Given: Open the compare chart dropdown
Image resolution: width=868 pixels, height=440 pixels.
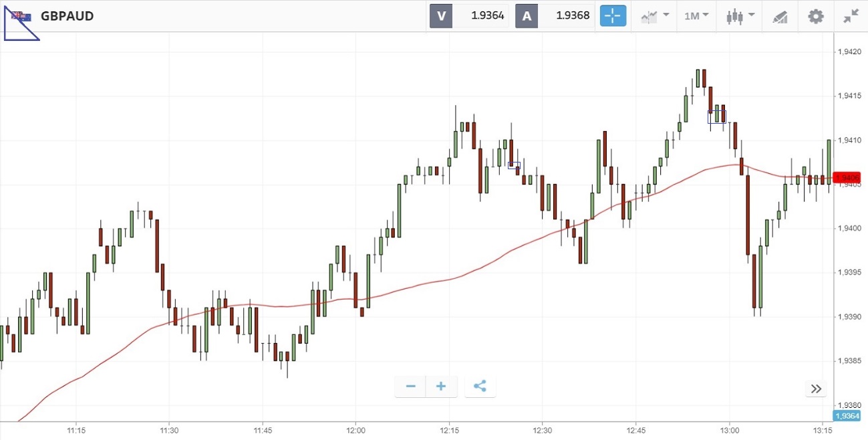Looking at the screenshot, I should pyautogui.click(x=655, y=16).
